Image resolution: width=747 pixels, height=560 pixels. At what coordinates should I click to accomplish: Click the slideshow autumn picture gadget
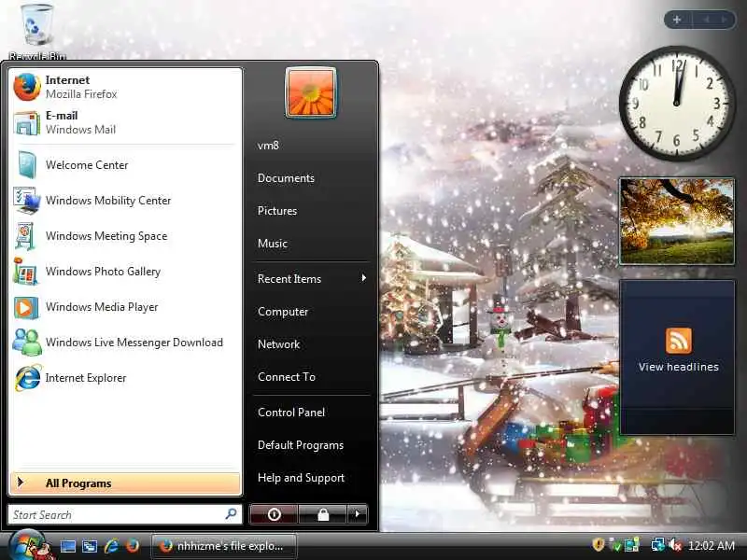tap(676, 221)
